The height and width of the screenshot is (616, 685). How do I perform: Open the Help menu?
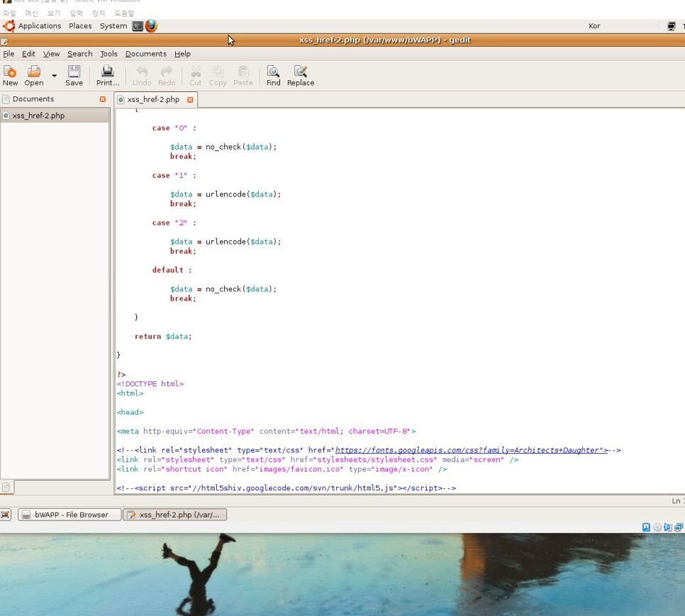[x=182, y=54]
